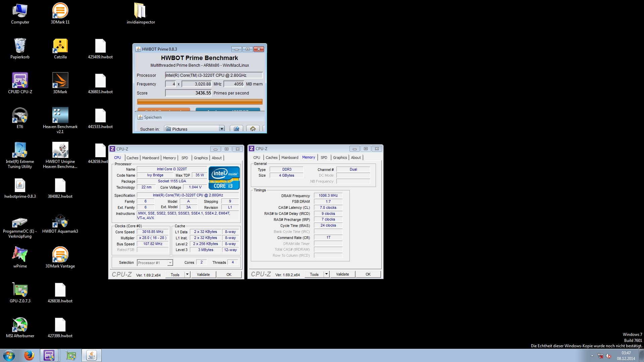
Task: Open HWBOT Unigine Heaven Benchmark shortcut
Action: [60, 155]
